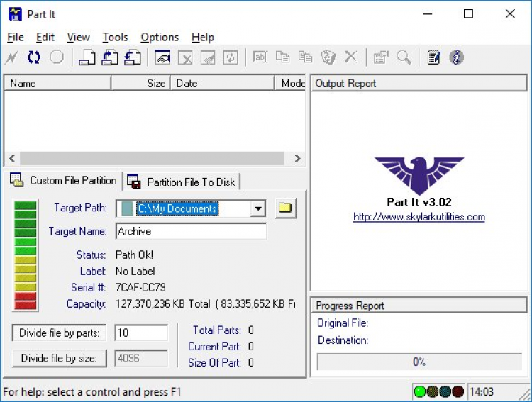532x402 pixels.
Task: Browse for target folder with yellow folder button
Action: coord(285,208)
